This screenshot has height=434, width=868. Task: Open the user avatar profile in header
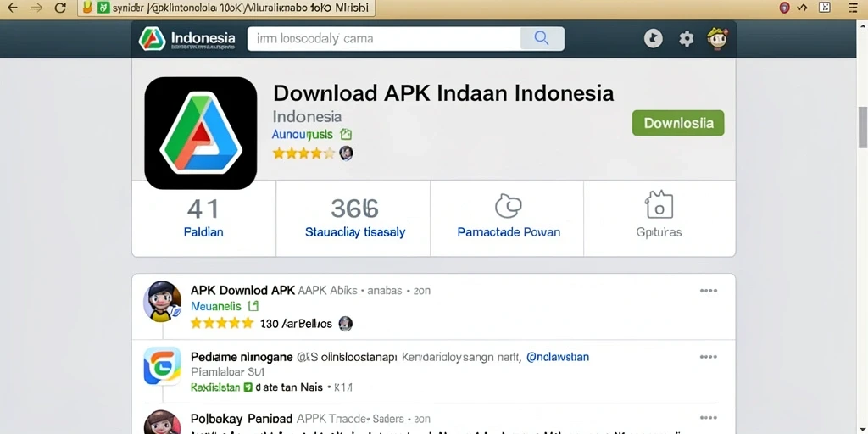tap(717, 38)
